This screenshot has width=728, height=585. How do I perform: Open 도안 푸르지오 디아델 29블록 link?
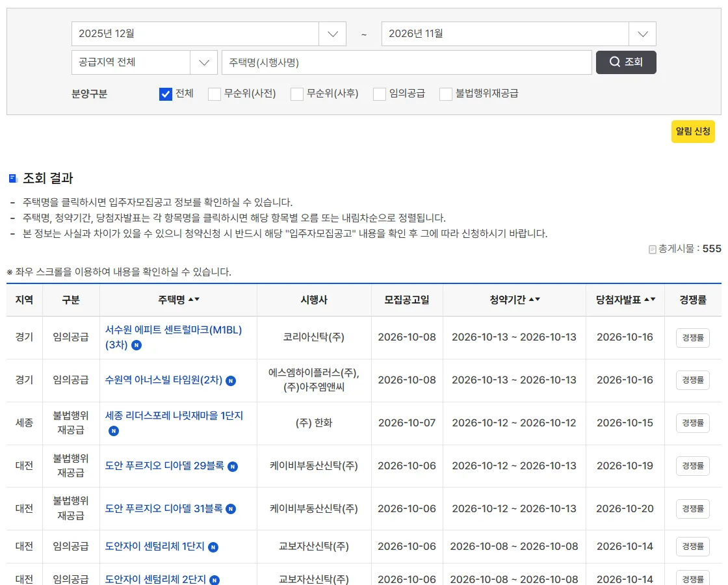[164, 465]
